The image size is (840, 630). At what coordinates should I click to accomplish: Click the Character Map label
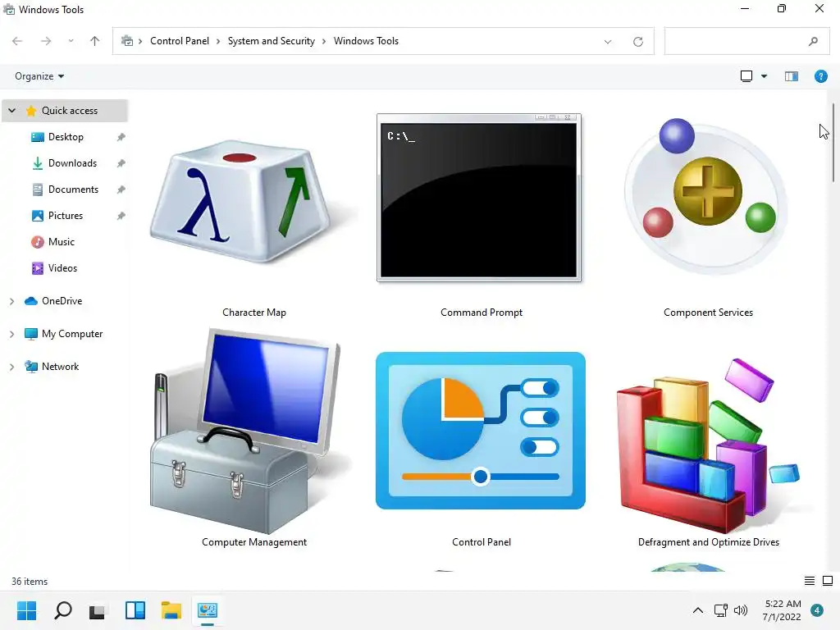[254, 313]
